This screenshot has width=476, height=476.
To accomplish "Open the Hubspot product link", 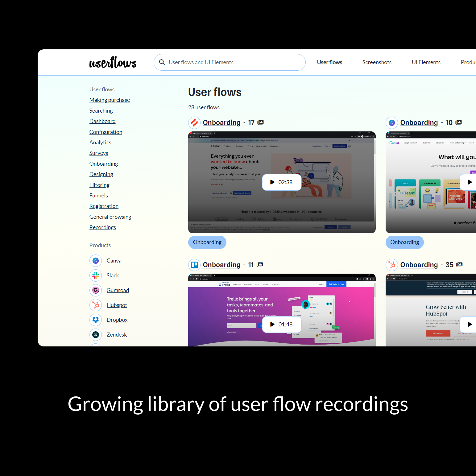I will (117, 305).
